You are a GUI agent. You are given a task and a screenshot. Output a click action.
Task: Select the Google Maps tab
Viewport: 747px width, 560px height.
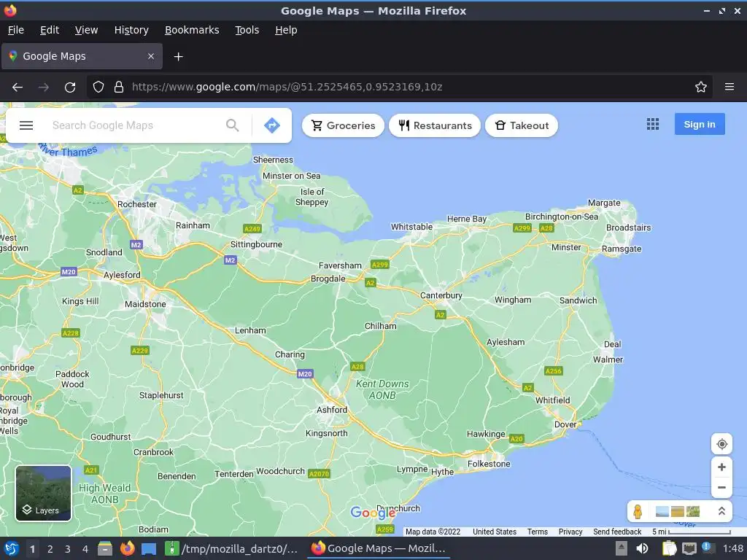click(82, 56)
